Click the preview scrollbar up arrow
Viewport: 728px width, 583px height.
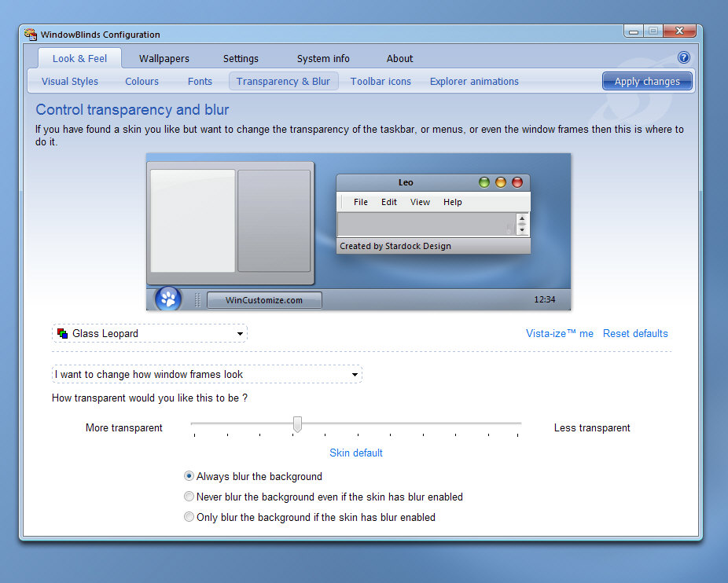coord(522,218)
